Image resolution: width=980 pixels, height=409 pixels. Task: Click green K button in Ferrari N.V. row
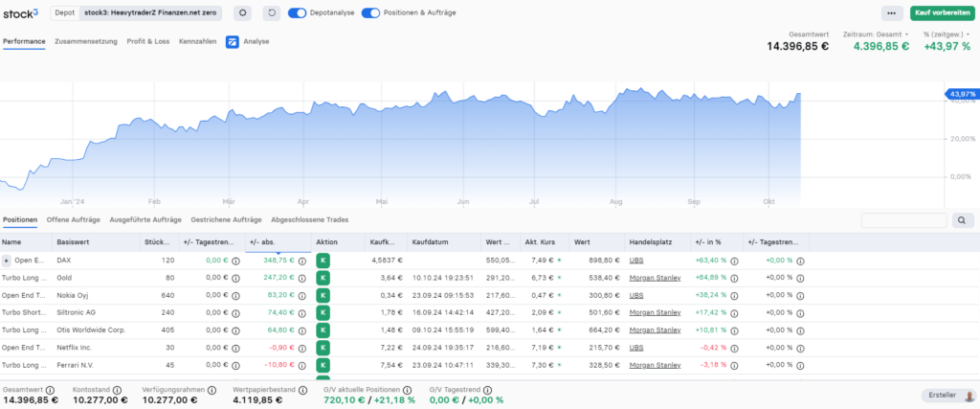[x=323, y=365]
